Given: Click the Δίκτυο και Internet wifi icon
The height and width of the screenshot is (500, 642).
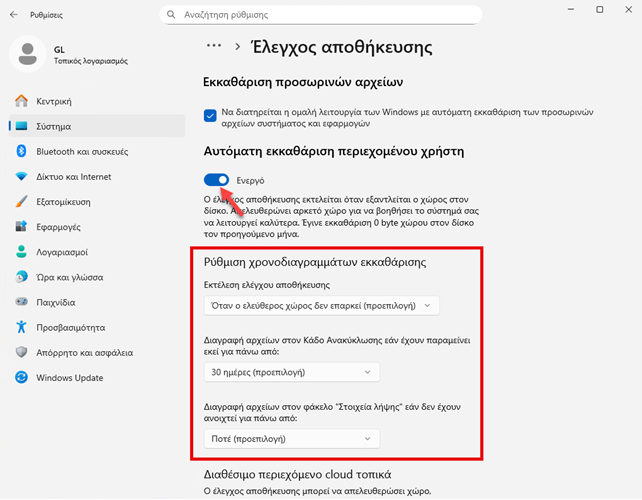Looking at the screenshot, I should (21, 176).
